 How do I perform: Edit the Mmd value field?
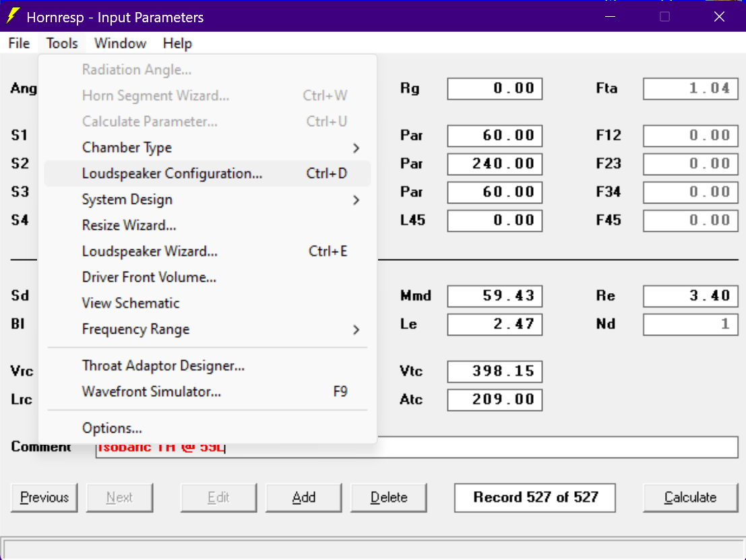click(495, 296)
